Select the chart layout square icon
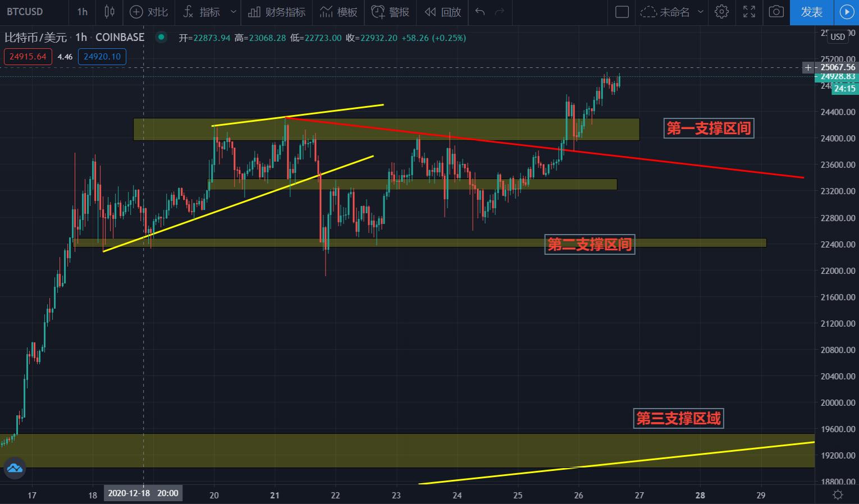859x504 pixels. coord(622,12)
